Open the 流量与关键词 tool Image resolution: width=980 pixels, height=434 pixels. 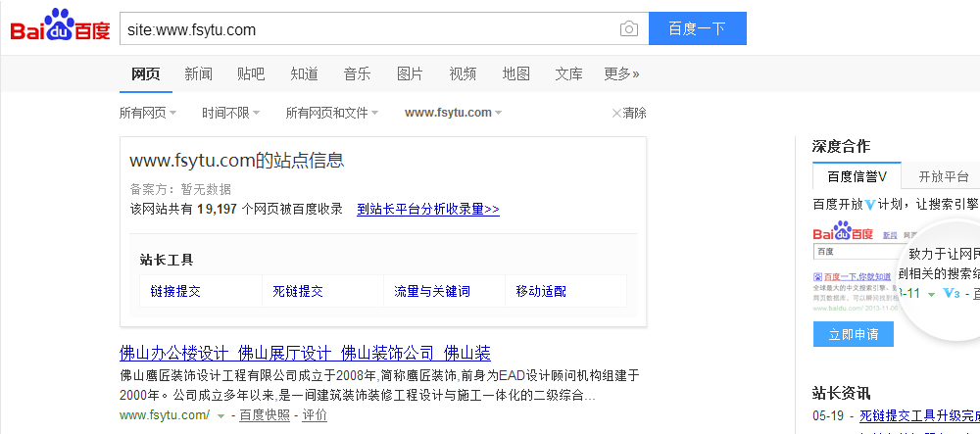click(x=432, y=292)
